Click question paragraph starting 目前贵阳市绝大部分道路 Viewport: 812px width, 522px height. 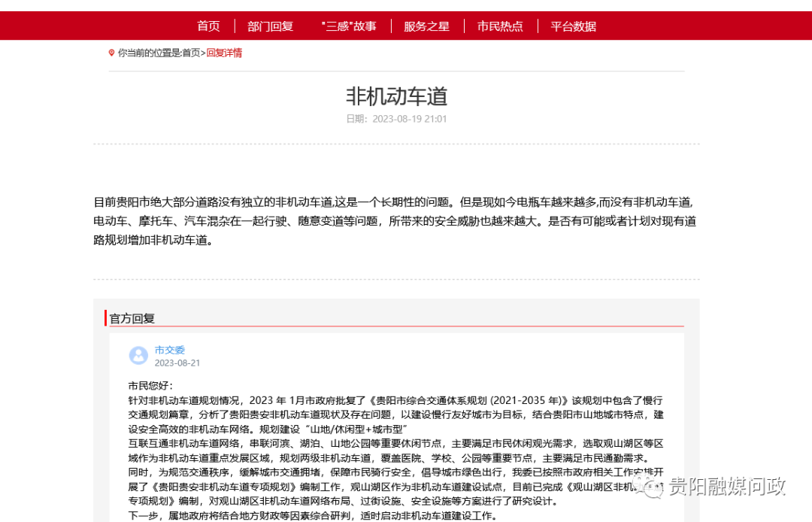tap(395, 221)
